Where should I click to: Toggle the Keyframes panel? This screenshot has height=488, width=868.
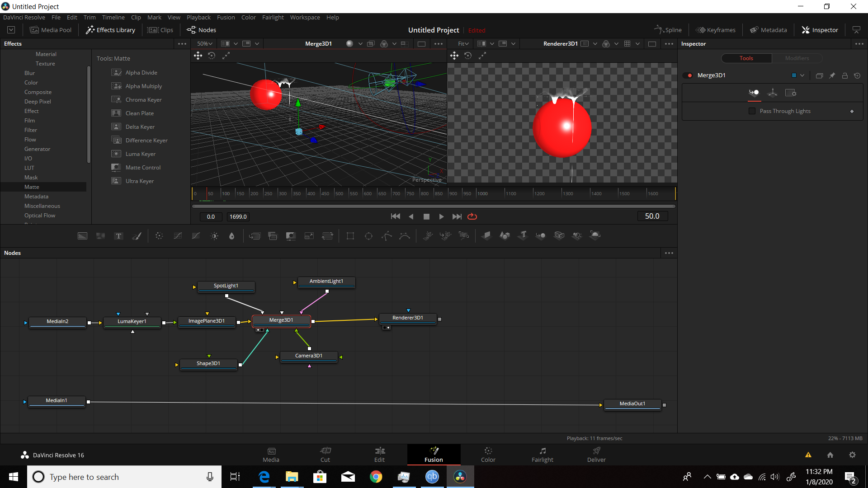click(715, 30)
